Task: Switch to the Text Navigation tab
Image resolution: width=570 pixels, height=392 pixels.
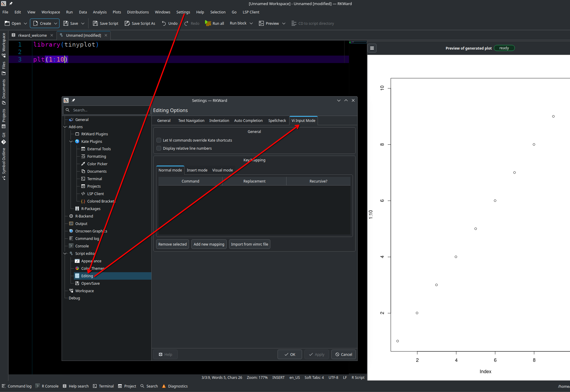Action: 191,120
